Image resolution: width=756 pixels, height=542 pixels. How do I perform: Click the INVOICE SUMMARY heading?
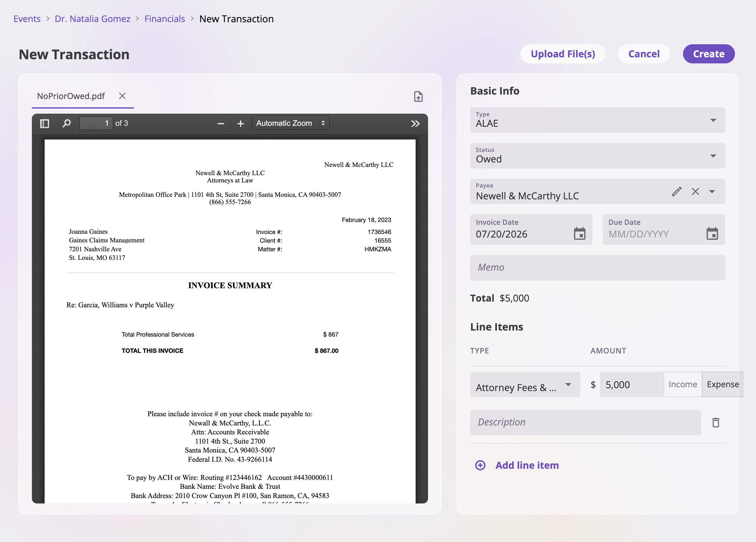pyautogui.click(x=230, y=286)
